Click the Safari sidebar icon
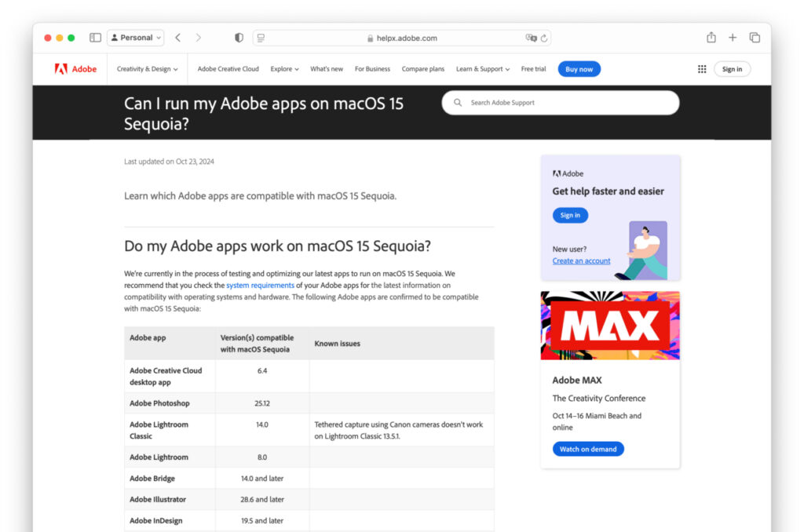 coord(94,37)
